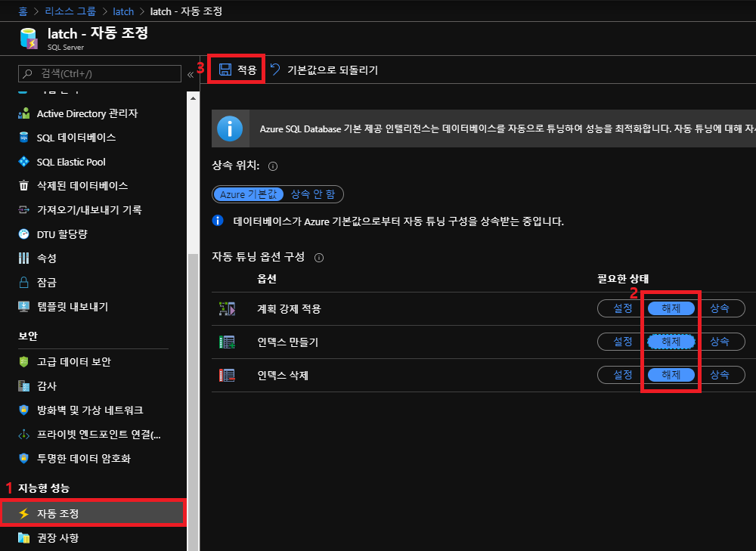Viewport: 756px width, 551px height.
Task: Click the sidebar scroll-up arrow
Action: tap(193, 98)
